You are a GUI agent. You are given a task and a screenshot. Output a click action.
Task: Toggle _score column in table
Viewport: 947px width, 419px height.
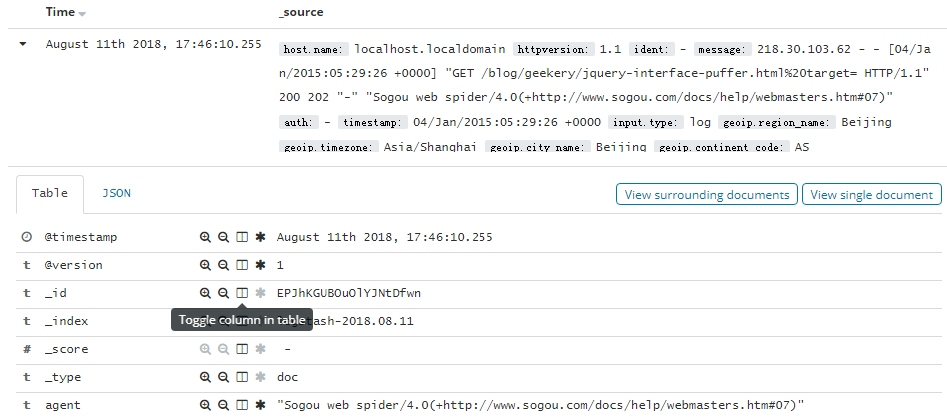point(242,349)
